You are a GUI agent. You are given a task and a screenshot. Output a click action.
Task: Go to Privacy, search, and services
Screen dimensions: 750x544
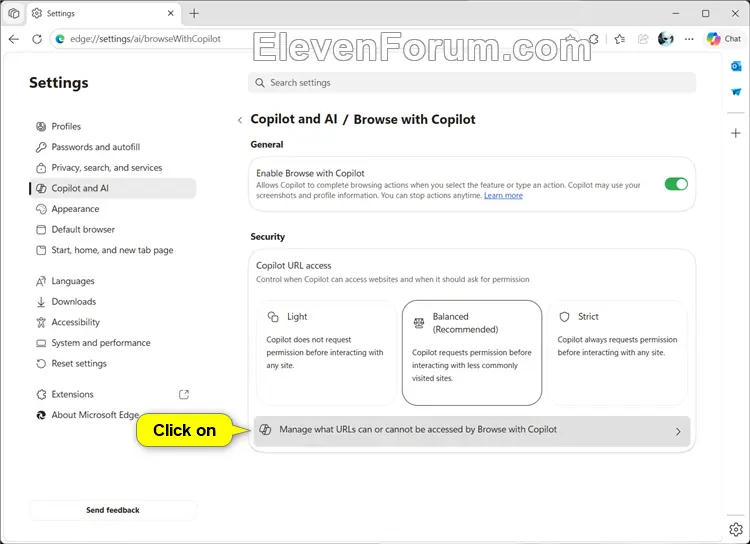(x=107, y=167)
